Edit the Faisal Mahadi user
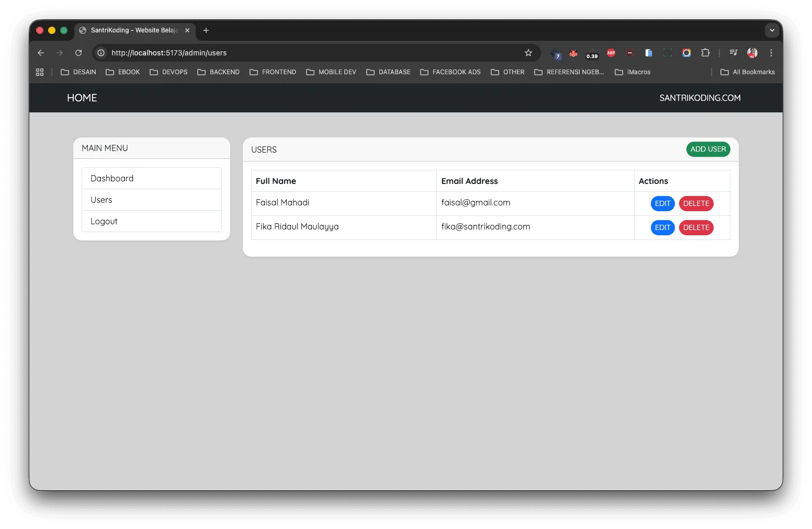The image size is (812, 529). point(662,203)
